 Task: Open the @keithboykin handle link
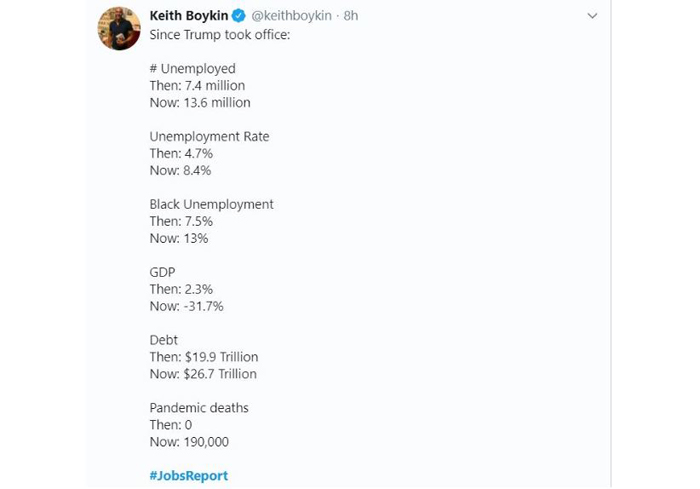click(292, 16)
